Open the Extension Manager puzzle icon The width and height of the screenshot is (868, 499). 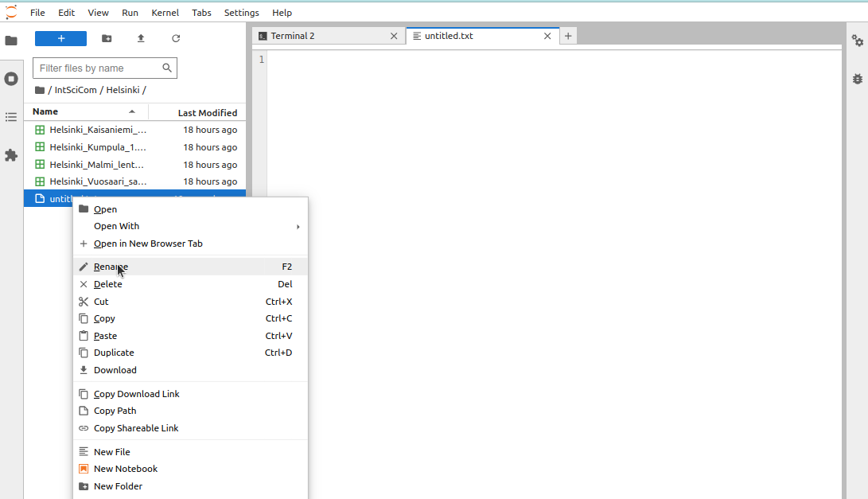click(11, 155)
